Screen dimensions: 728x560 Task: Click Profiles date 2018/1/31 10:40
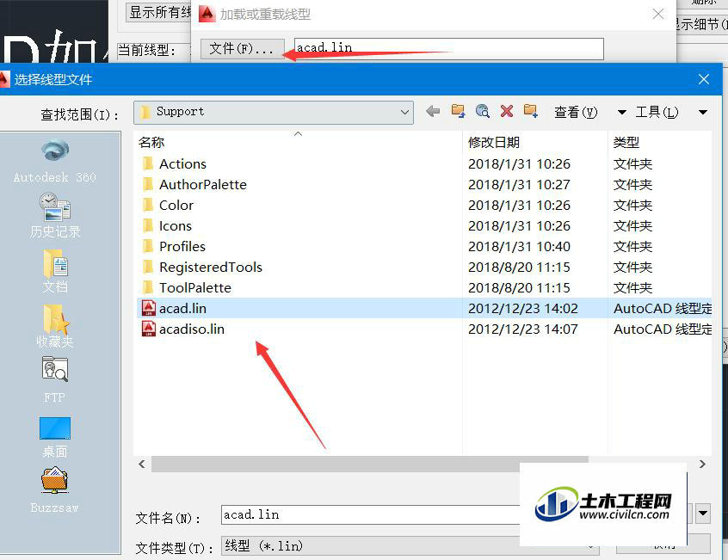519,246
